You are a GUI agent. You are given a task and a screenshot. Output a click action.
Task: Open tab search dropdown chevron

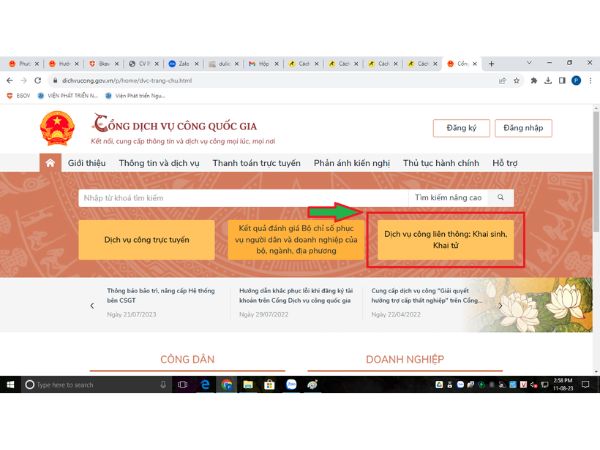tap(529, 63)
